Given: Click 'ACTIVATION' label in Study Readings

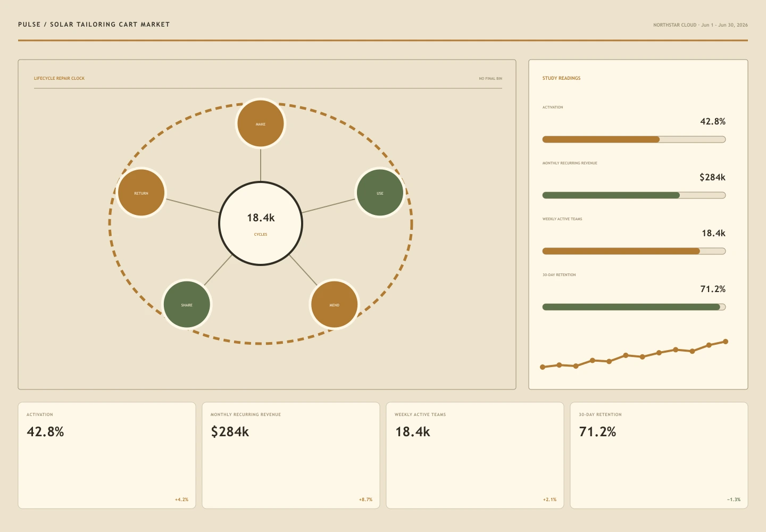Looking at the screenshot, I should pyautogui.click(x=553, y=107).
